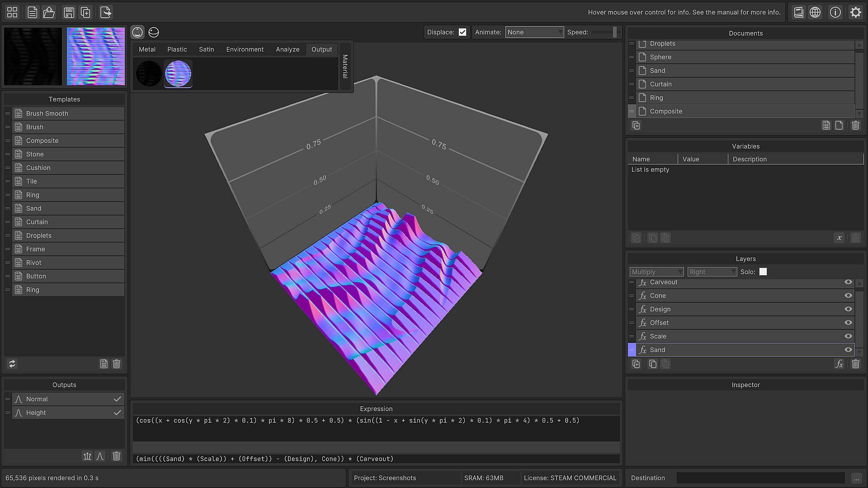Open the Animate dropdown

(534, 32)
